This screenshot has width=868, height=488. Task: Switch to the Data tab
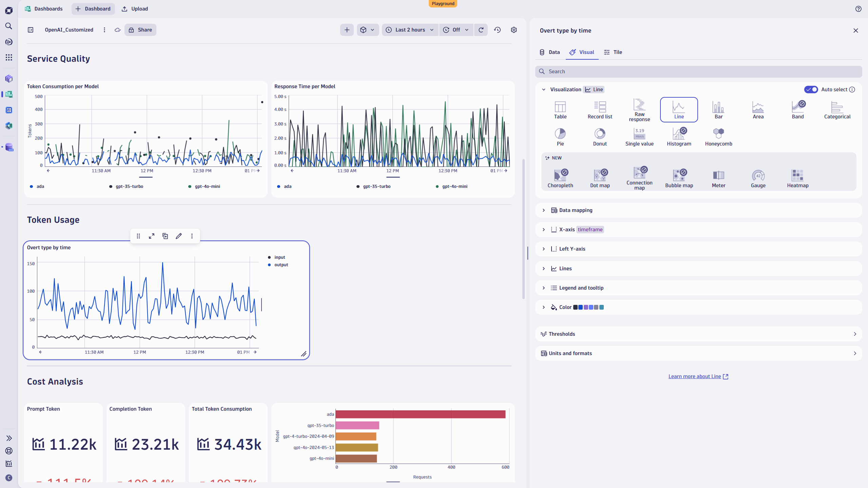(x=549, y=52)
